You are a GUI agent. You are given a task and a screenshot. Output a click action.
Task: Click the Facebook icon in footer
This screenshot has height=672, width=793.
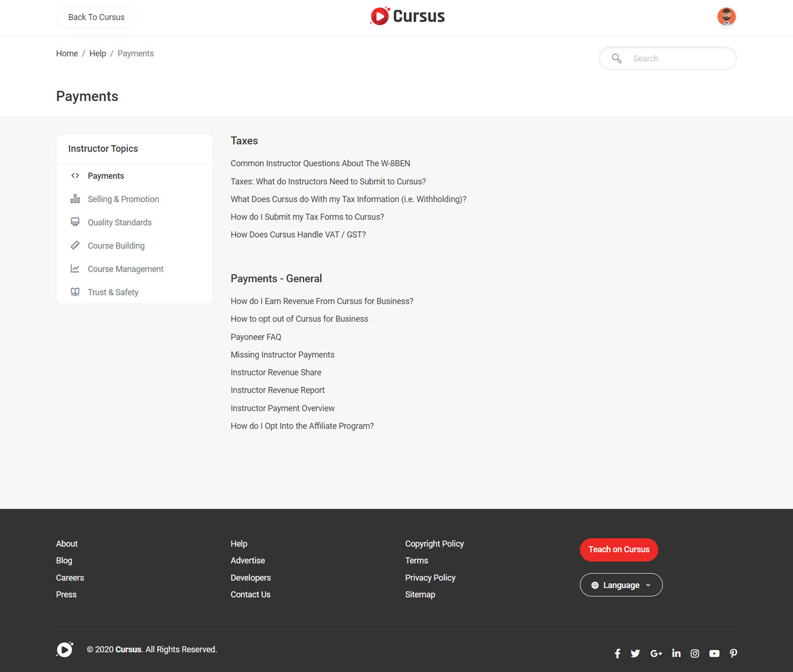(x=617, y=653)
